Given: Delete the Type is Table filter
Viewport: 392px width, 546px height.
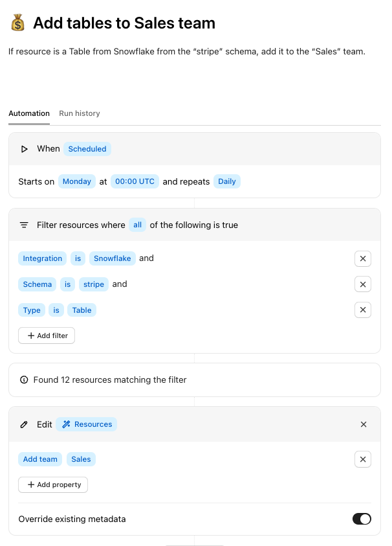Looking at the screenshot, I should coord(363,310).
